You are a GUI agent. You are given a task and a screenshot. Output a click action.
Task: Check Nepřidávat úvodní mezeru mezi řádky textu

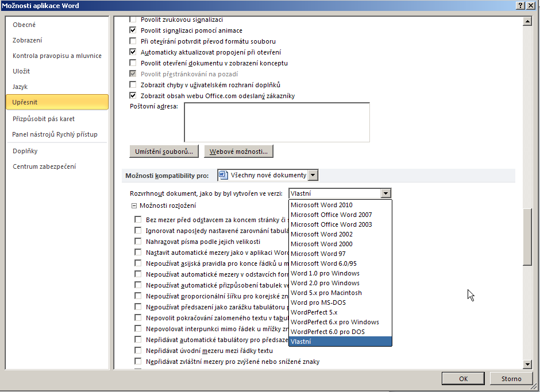point(138,350)
